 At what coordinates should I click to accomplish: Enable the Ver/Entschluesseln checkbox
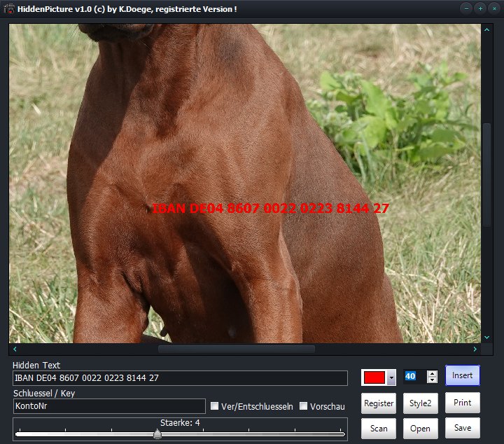click(x=216, y=406)
